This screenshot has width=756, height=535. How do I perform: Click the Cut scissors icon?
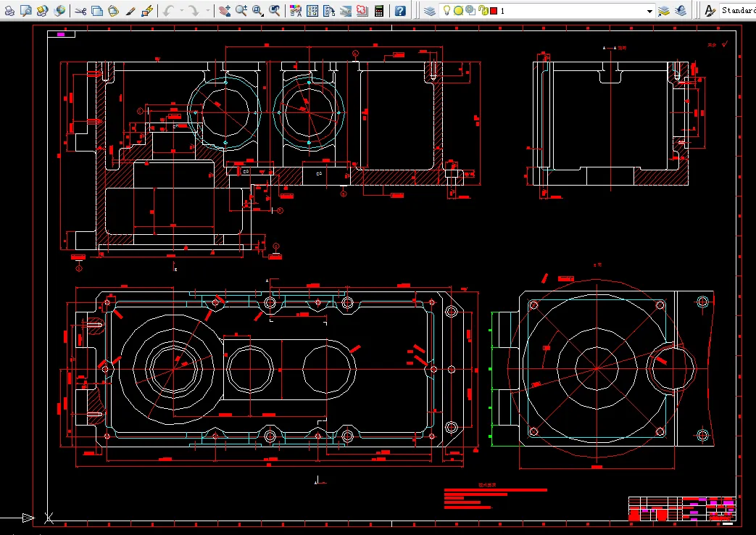[80, 11]
